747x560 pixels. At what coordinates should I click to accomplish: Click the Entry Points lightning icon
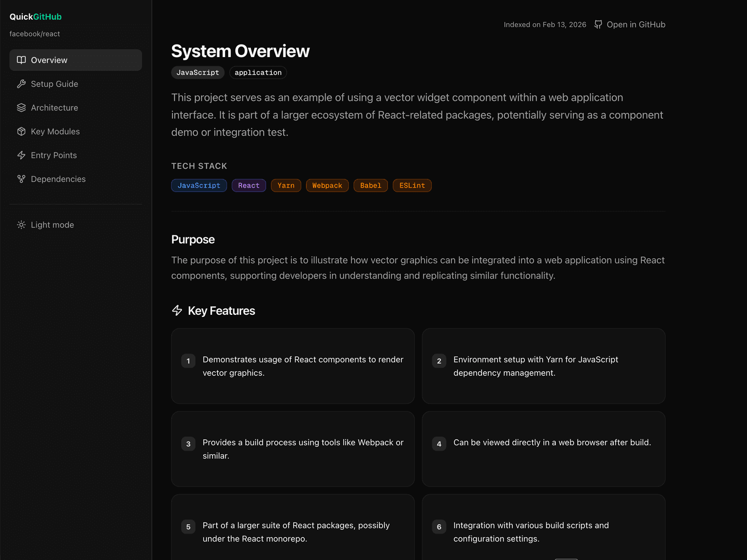21,155
